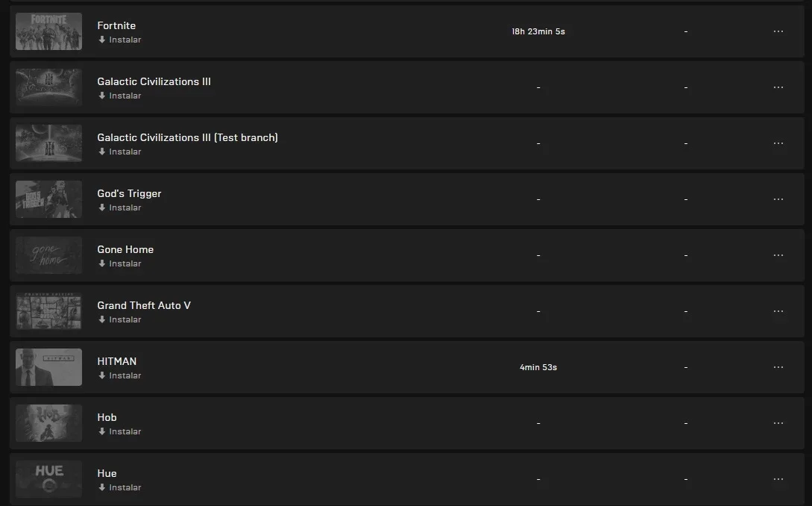
Task: Open the three-dot menu for Hob
Action: pos(778,424)
